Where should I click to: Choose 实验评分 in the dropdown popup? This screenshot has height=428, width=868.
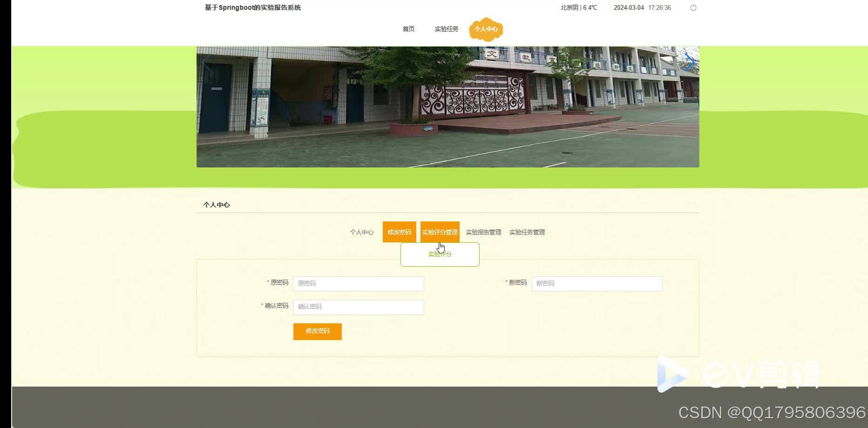[x=440, y=254]
